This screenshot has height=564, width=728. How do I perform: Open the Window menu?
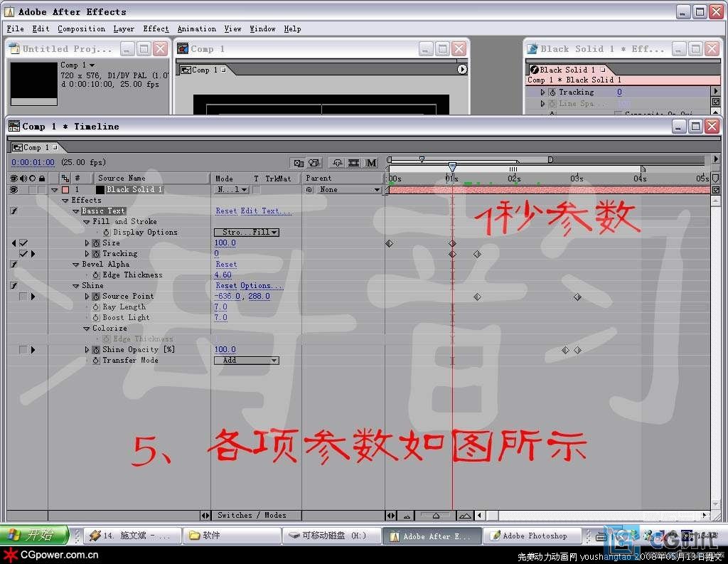click(262, 28)
